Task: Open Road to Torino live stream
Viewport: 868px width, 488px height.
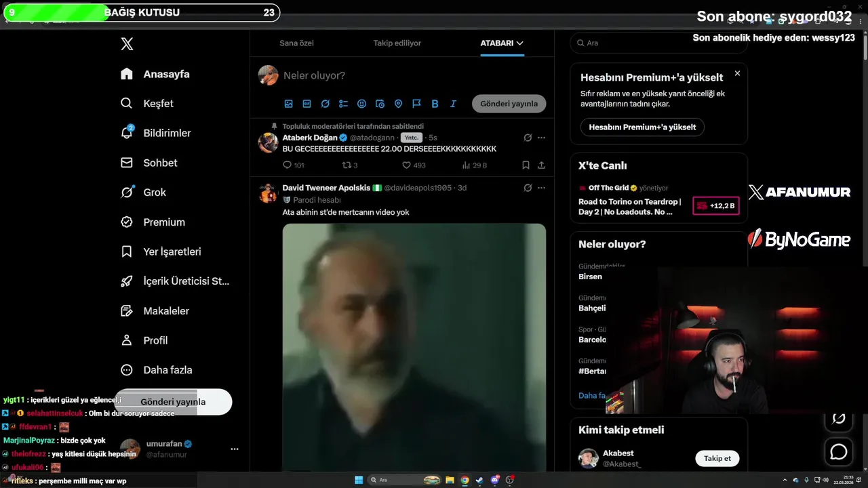Action: point(629,207)
